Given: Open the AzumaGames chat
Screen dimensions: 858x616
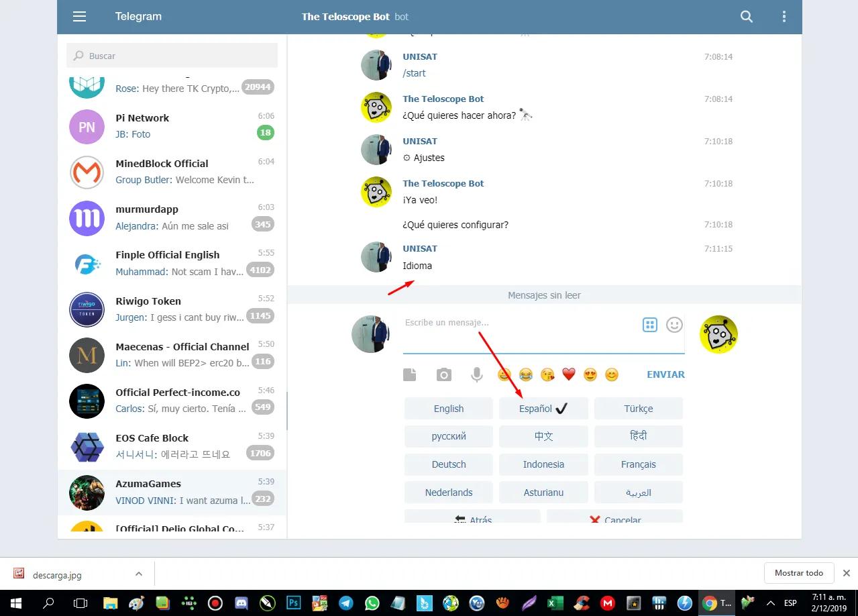Looking at the screenshot, I should (x=172, y=493).
